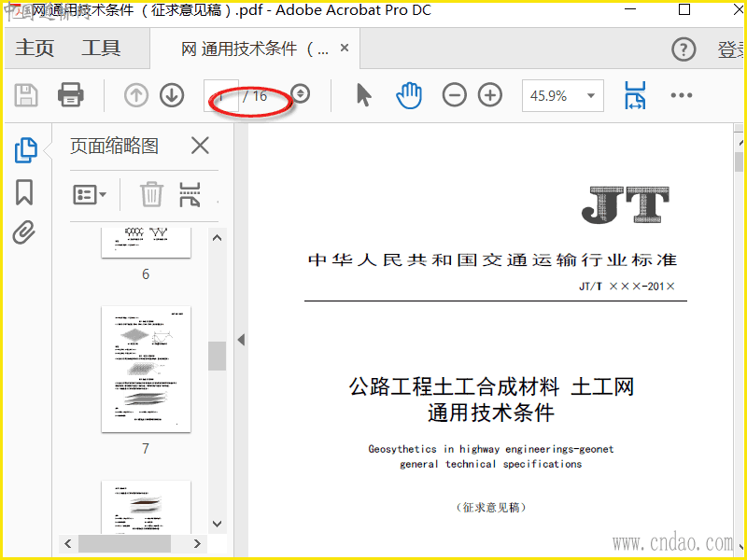Zoom out with minus icon
Viewport: 747px width, 560px height.
pos(455,95)
